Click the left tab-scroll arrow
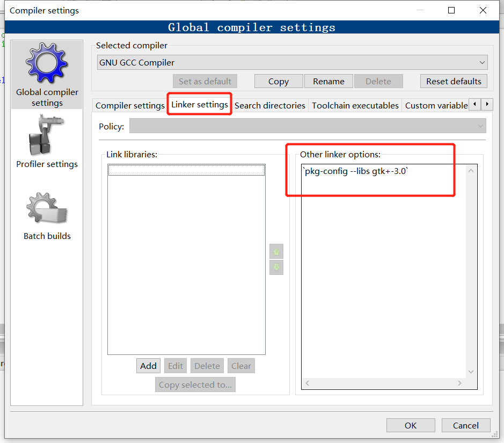504x443 pixels. click(476, 104)
